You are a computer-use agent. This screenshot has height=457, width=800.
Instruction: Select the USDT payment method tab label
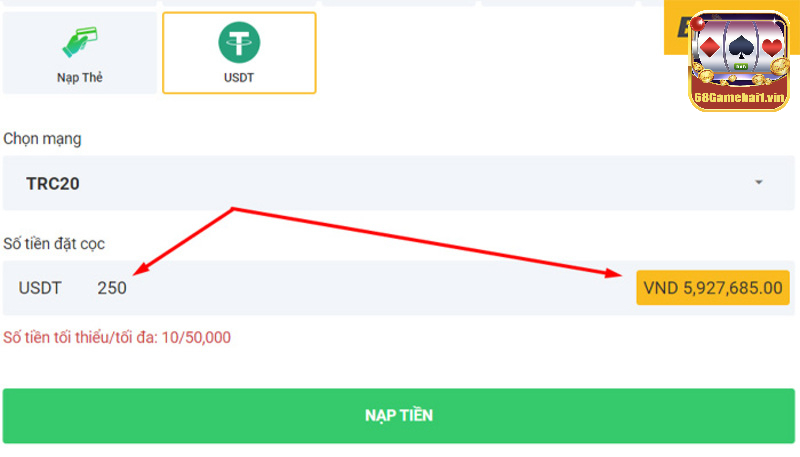point(239,78)
